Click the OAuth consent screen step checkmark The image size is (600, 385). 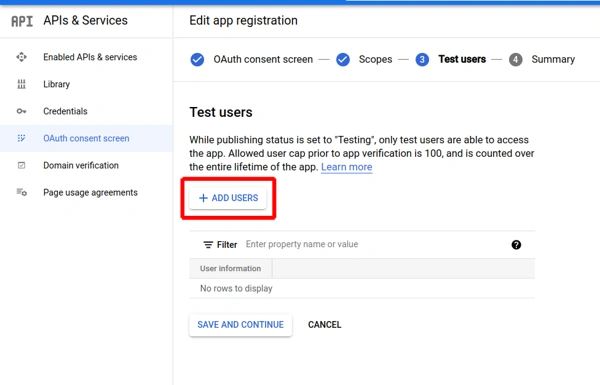pos(197,60)
